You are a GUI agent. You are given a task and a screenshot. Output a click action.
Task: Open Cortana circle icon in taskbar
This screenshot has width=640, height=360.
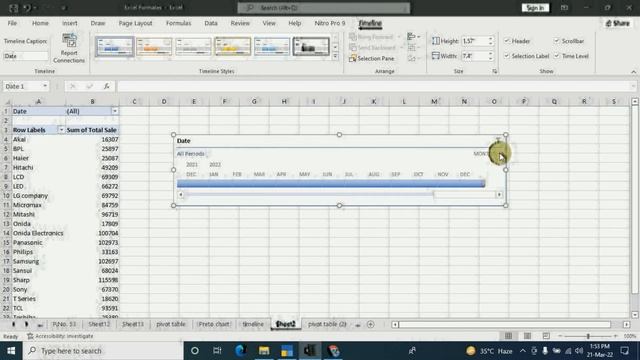(195, 351)
